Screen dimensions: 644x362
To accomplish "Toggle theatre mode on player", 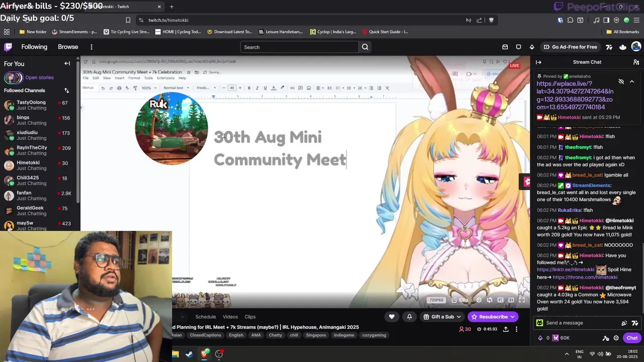I will point(511,300).
